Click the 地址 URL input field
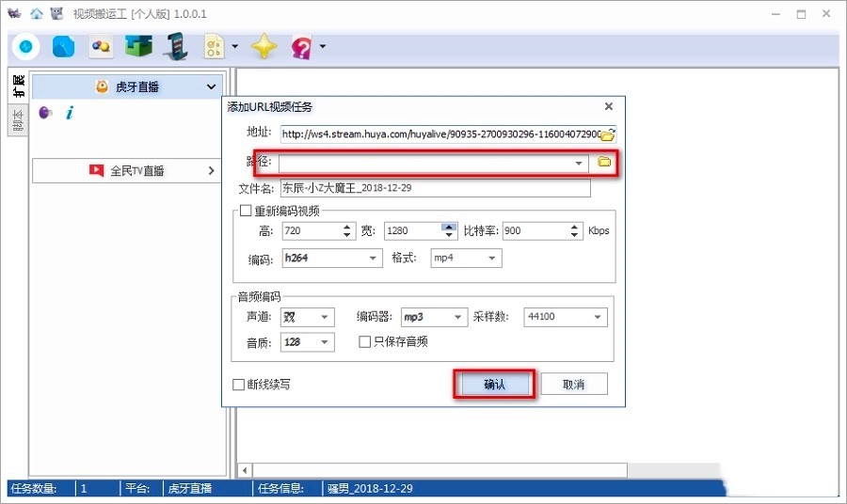 point(440,134)
